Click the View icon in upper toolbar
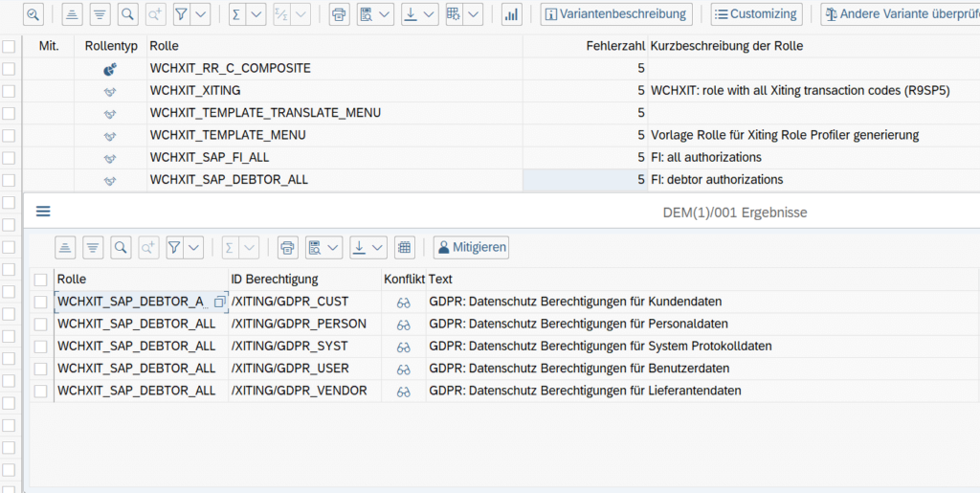980x493 pixels. pos(367,13)
